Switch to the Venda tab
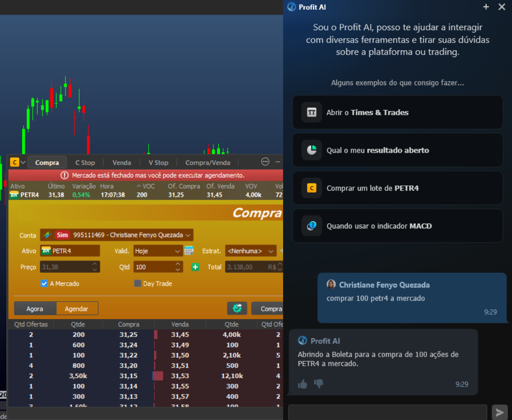This screenshot has height=420, width=512. pyautogui.click(x=122, y=162)
